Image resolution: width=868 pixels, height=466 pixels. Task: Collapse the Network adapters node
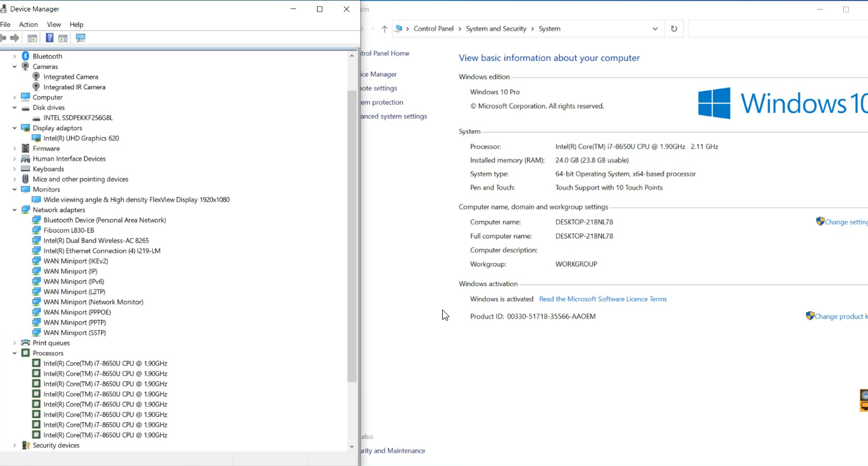pyautogui.click(x=14, y=210)
